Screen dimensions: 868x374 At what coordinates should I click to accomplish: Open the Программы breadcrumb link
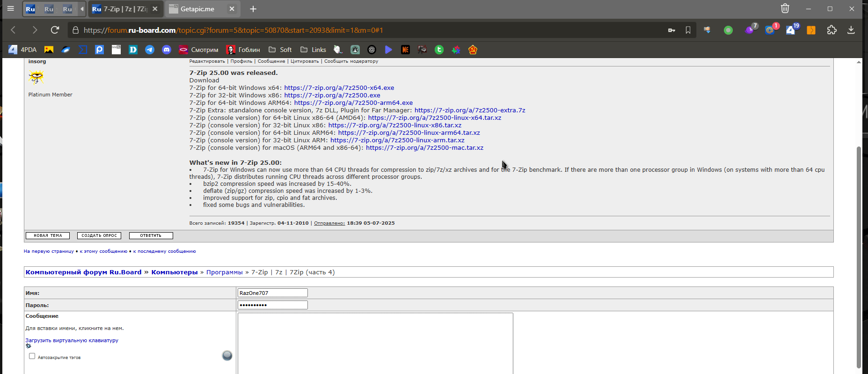tap(225, 272)
